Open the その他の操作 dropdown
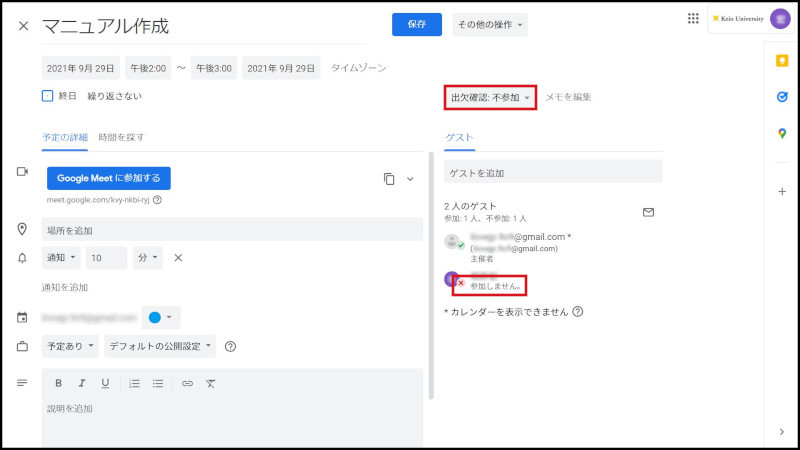This screenshot has height=450, width=800. [490, 25]
